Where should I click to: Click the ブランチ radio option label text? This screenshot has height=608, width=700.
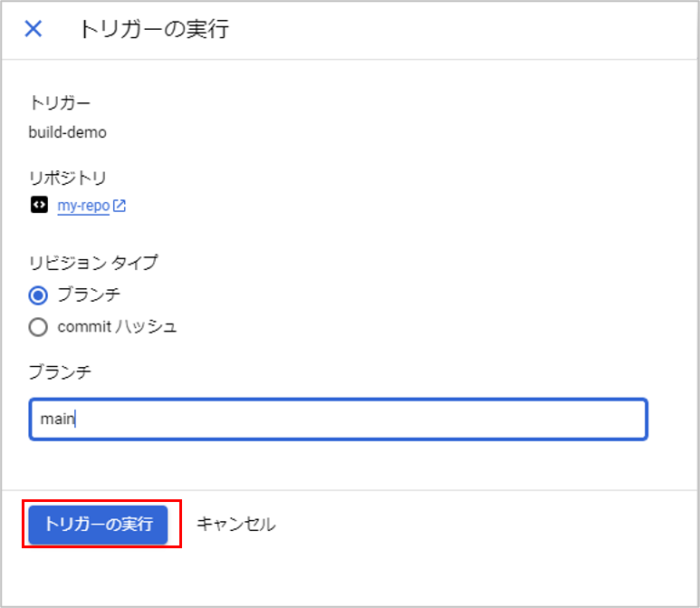pos(89,294)
